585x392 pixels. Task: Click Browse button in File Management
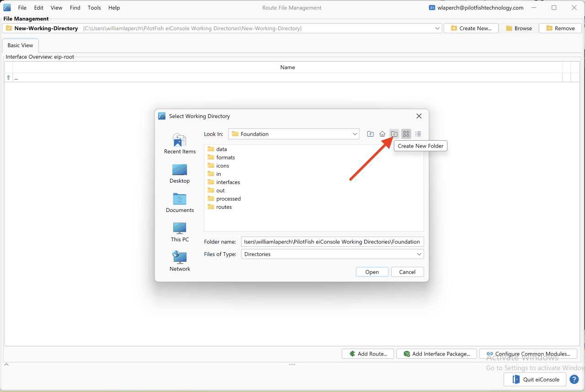click(519, 28)
